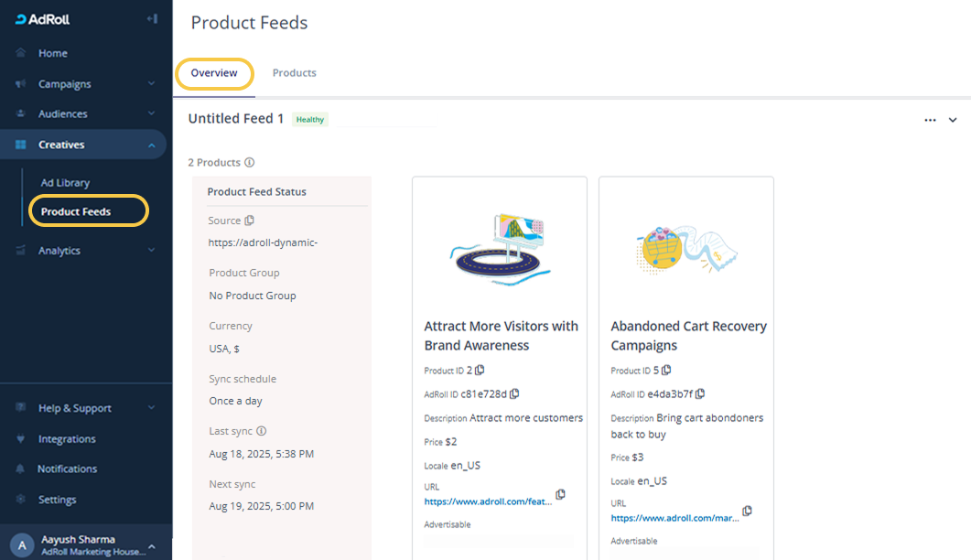971x560 pixels.
Task: Copy Product ID 2 to clipboard
Action: (480, 371)
